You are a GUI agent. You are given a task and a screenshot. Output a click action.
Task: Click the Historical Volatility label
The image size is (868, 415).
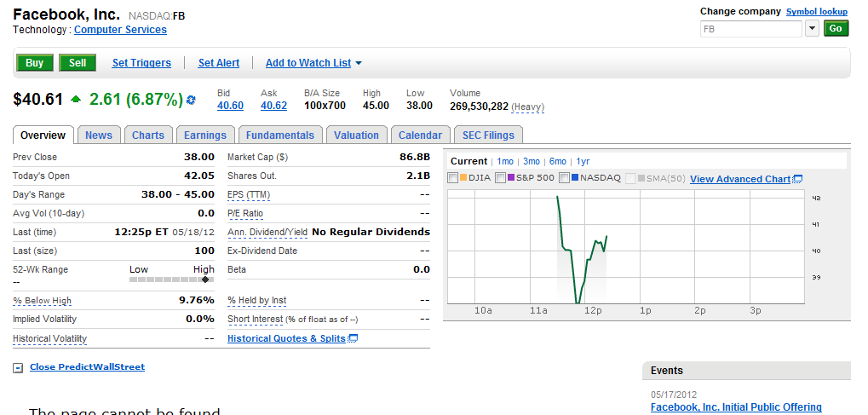coord(49,338)
